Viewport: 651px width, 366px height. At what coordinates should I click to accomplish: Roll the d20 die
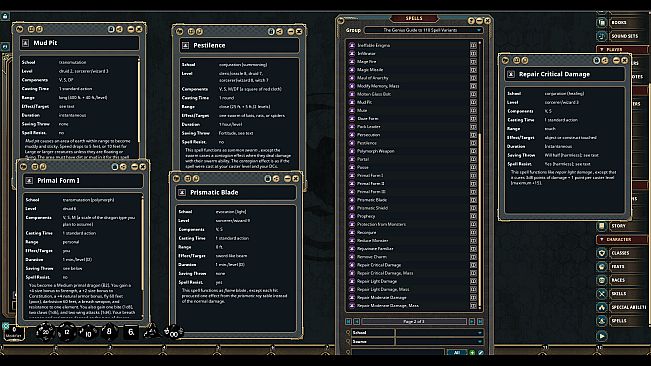45,332
